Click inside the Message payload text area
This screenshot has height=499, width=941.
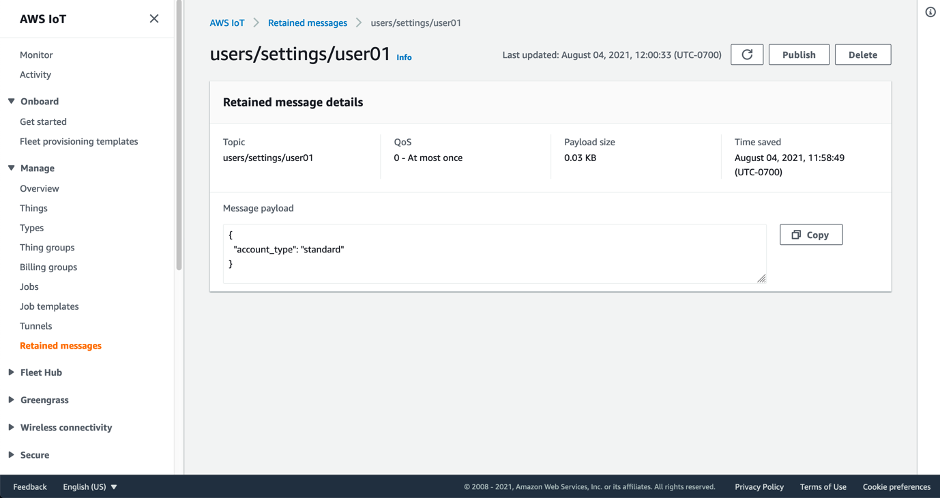[x=495, y=254]
